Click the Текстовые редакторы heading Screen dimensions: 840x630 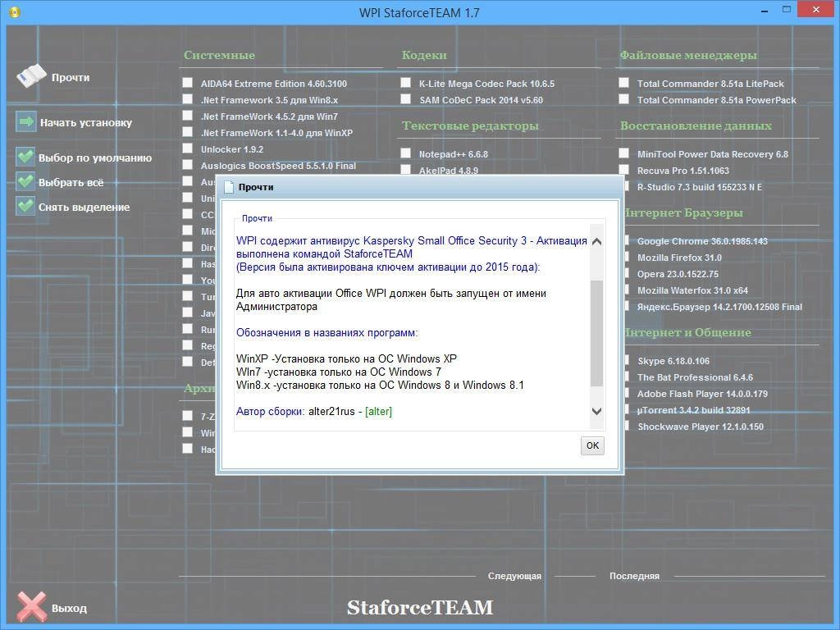470,126
